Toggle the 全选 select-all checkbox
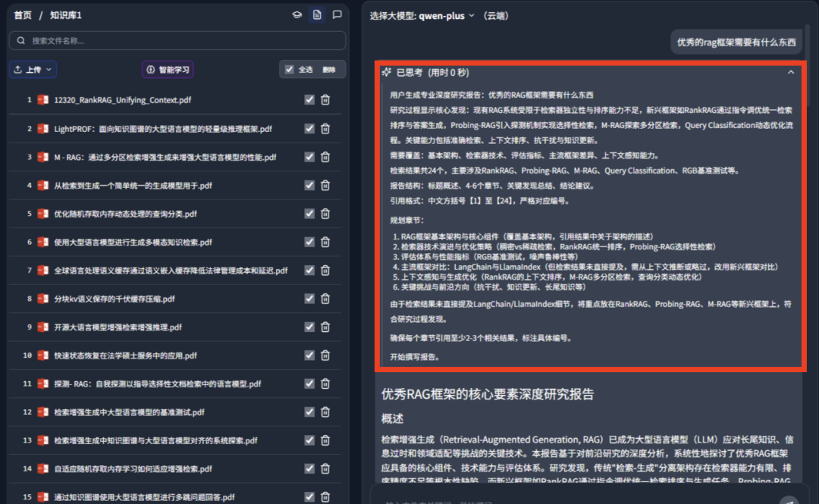This screenshot has height=504, width=819. click(289, 68)
